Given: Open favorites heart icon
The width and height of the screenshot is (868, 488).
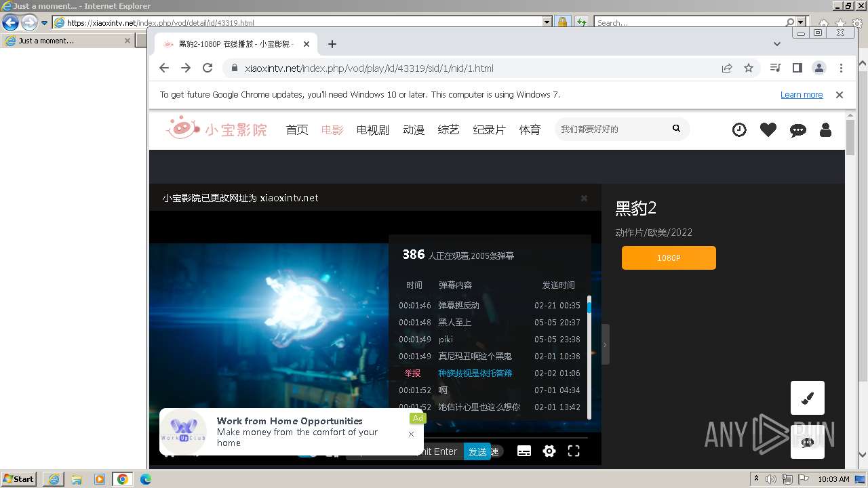Looking at the screenshot, I should (768, 129).
